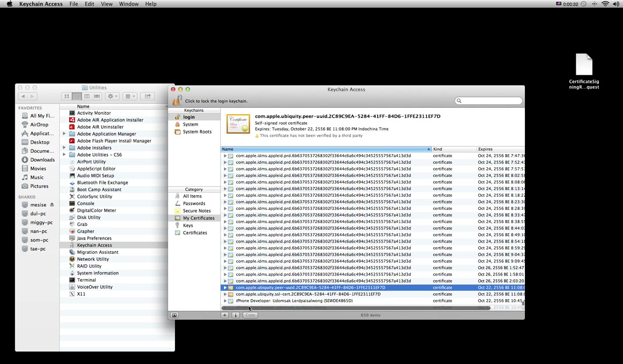
Task: Open All My Files in Finder sidebar
Action: (x=38, y=116)
